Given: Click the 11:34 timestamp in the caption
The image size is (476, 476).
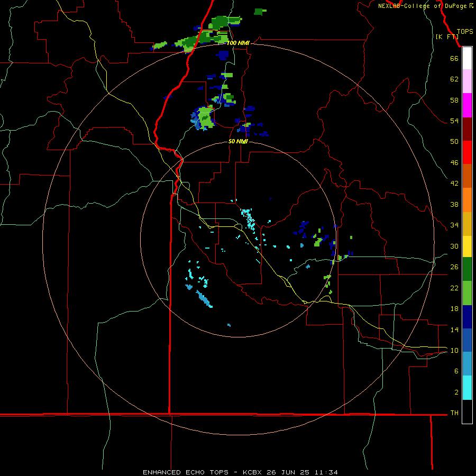Looking at the screenshot, I should pyautogui.click(x=326, y=472).
